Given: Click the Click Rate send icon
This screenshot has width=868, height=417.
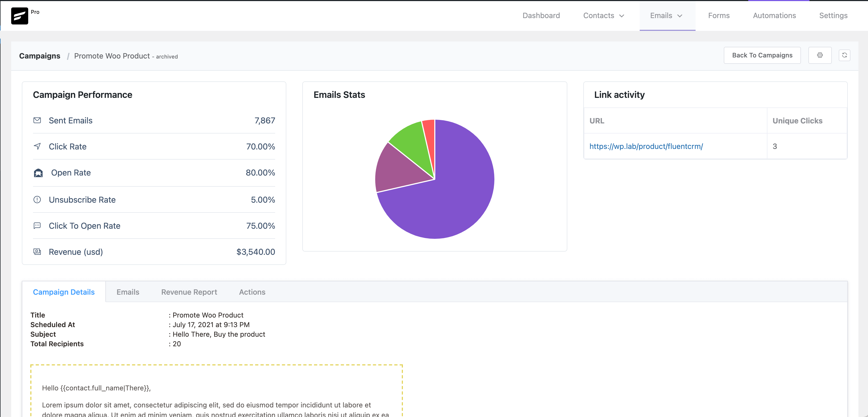Looking at the screenshot, I should click(38, 147).
